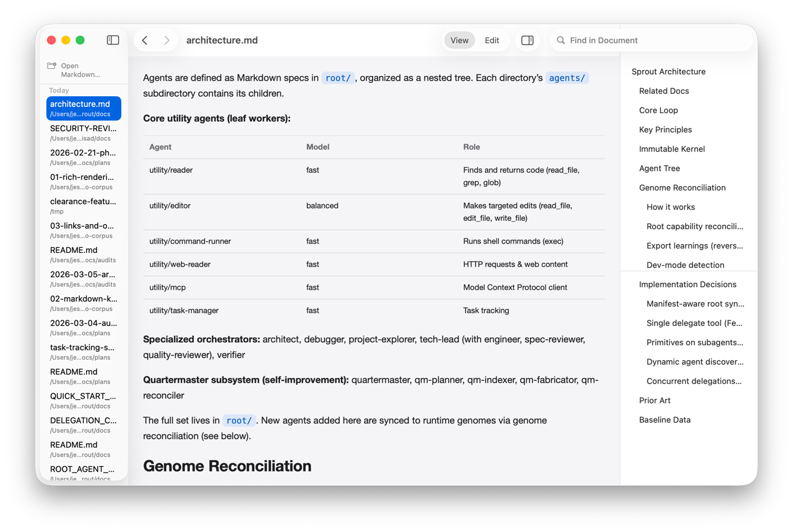Screen dimensions: 793x532
Task: Switch to Edit mode
Action: pos(492,39)
